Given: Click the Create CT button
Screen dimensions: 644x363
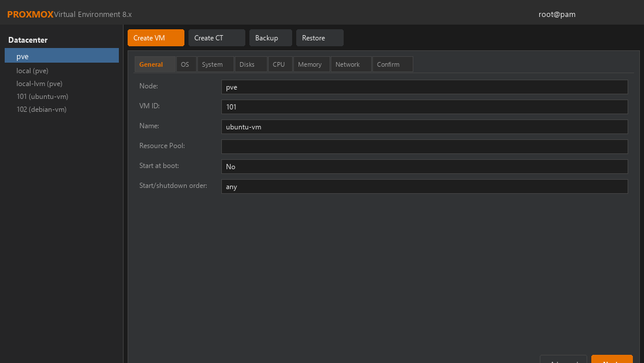Looking at the screenshot, I should [217, 38].
